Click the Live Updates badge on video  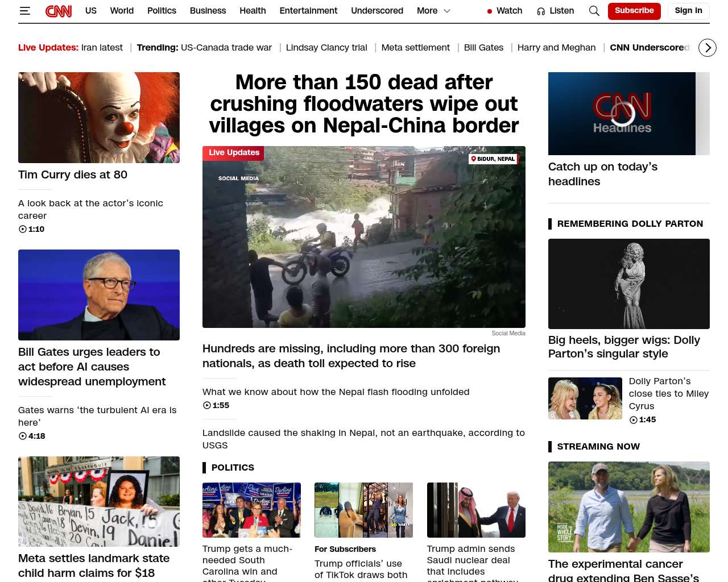pos(234,153)
